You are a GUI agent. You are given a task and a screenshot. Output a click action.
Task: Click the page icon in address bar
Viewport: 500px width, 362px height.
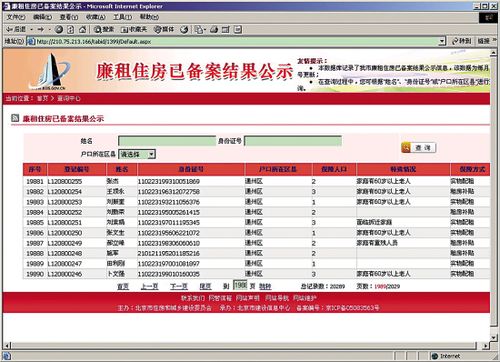[31, 41]
